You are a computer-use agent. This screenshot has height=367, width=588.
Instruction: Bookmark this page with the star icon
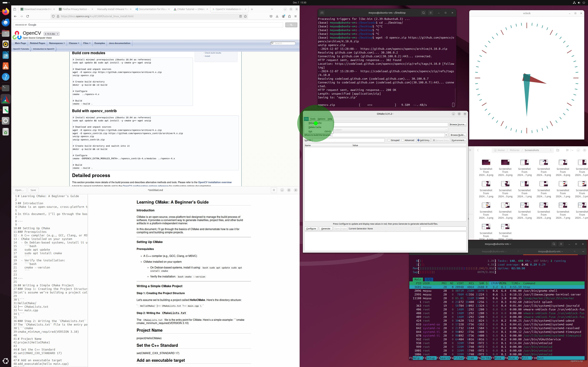(x=245, y=16)
